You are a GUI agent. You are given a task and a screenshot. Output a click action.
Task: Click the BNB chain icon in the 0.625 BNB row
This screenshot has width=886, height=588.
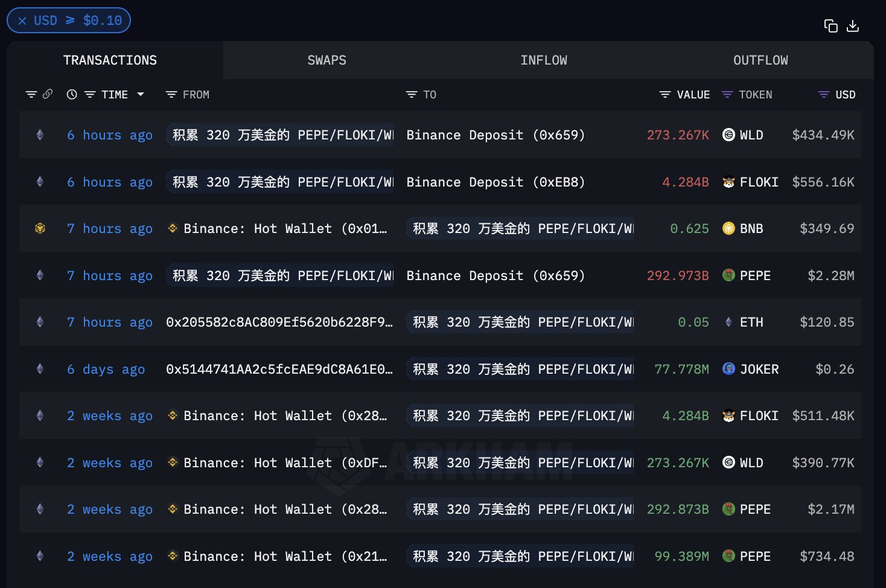tap(40, 228)
